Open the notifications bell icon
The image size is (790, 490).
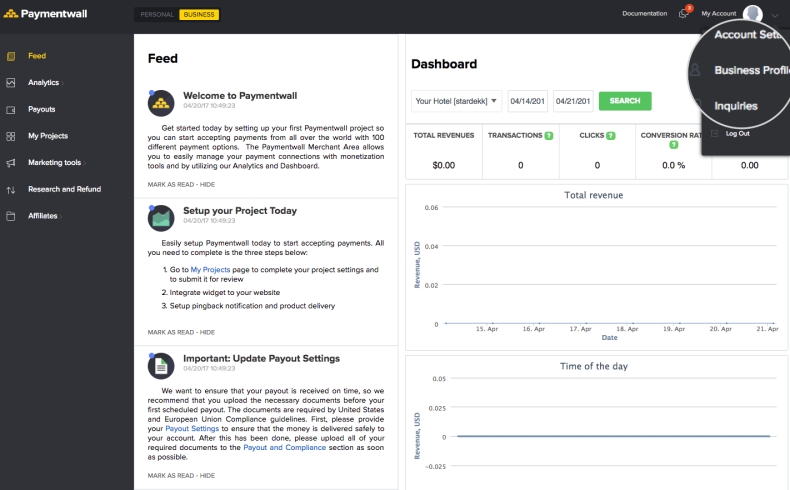click(x=683, y=13)
